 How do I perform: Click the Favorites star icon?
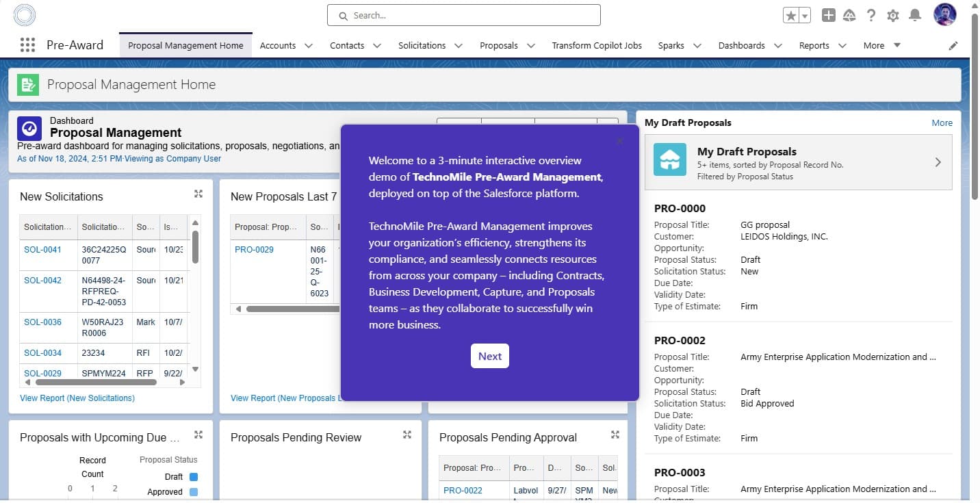tap(790, 16)
